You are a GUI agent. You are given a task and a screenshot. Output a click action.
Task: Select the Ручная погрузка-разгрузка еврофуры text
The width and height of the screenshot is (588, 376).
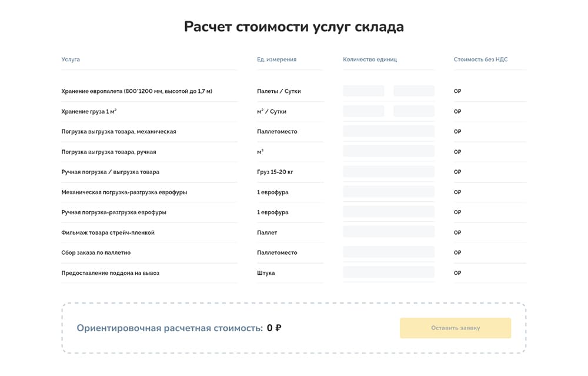click(x=113, y=212)
